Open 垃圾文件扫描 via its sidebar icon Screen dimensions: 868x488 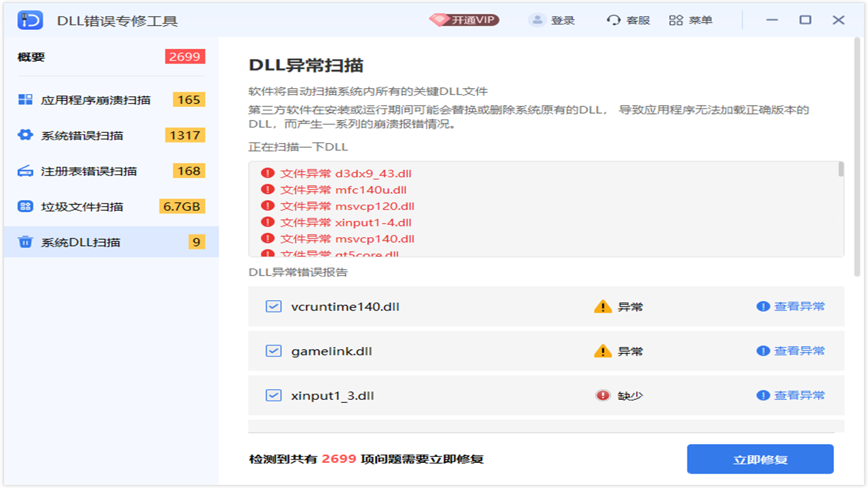[x=26, y=206]
